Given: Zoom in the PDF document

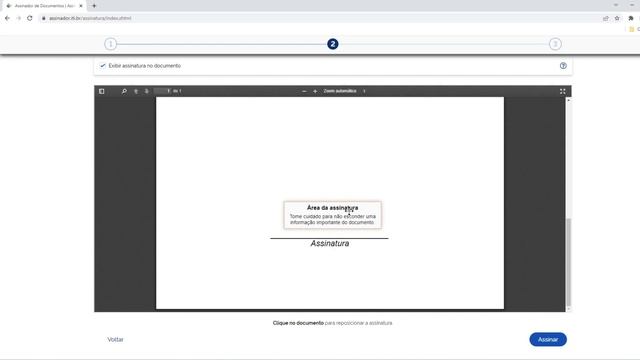Looking at the screenshot, I should (315, 91).
